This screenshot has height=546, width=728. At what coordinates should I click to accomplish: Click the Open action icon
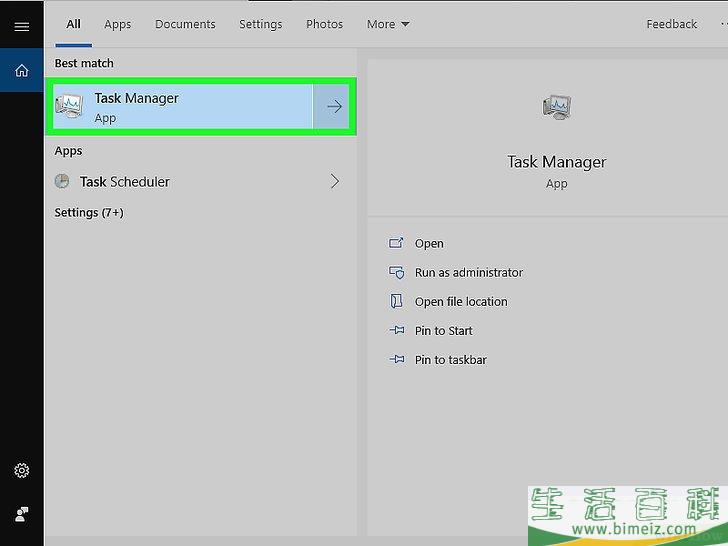(396, 243)
